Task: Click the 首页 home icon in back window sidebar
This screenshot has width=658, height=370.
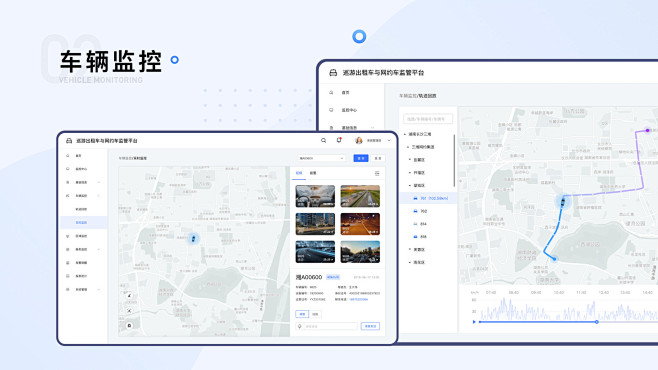Action: pyautogui.click(x=331, y=92)
